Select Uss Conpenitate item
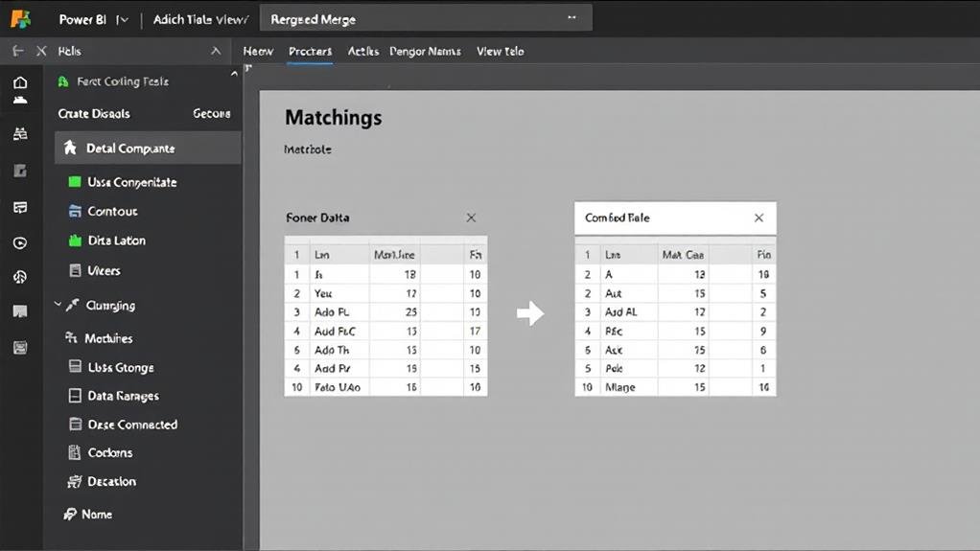 point(132,182)
